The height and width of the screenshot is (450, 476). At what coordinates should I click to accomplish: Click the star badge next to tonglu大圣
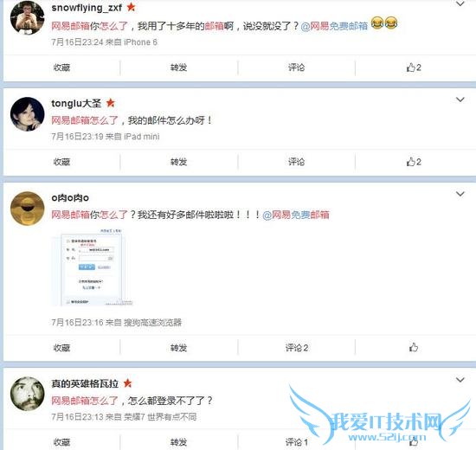click(x=111, y=103)
